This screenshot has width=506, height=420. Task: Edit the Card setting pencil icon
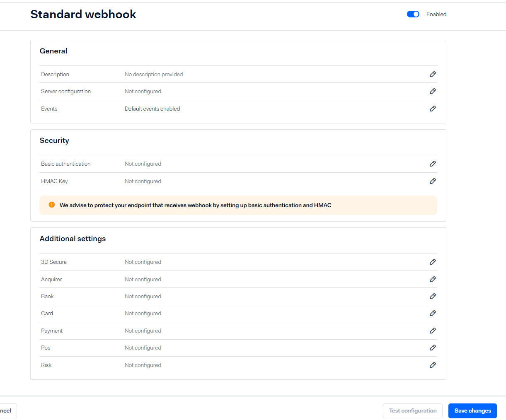click(x=433, y=313)
